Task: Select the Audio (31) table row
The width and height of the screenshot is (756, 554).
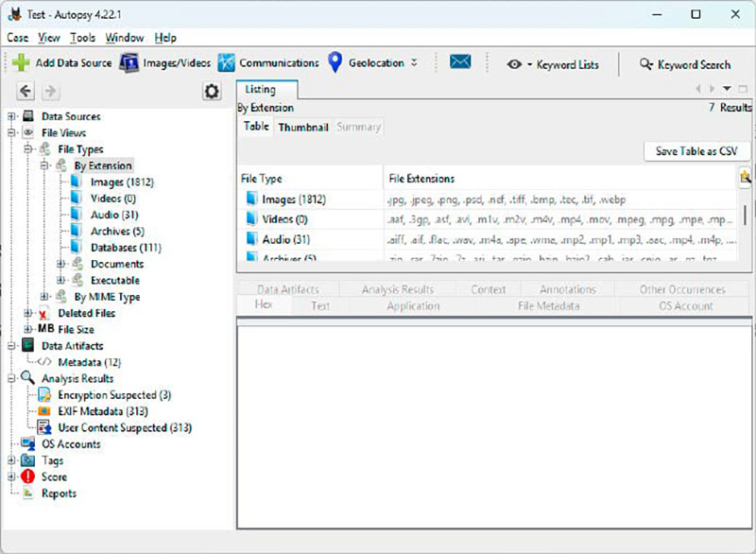Action: click(x=487, y=239)
